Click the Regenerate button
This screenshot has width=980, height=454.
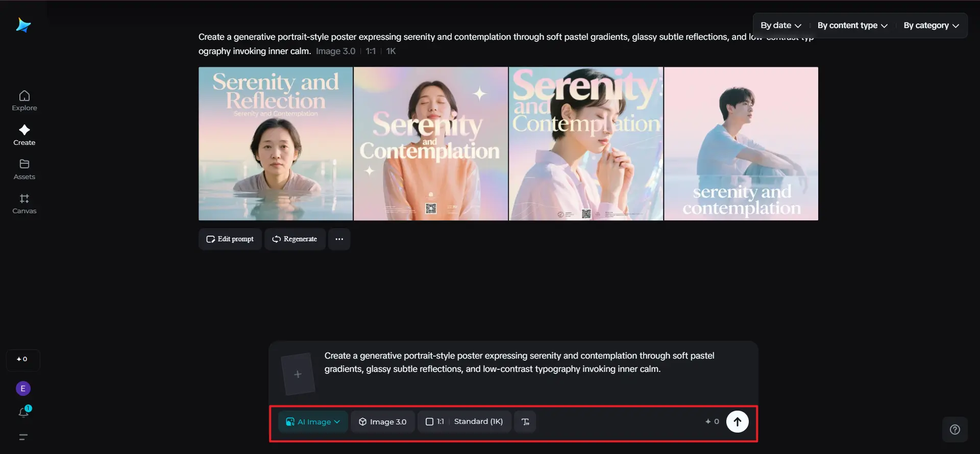[295, 239]
